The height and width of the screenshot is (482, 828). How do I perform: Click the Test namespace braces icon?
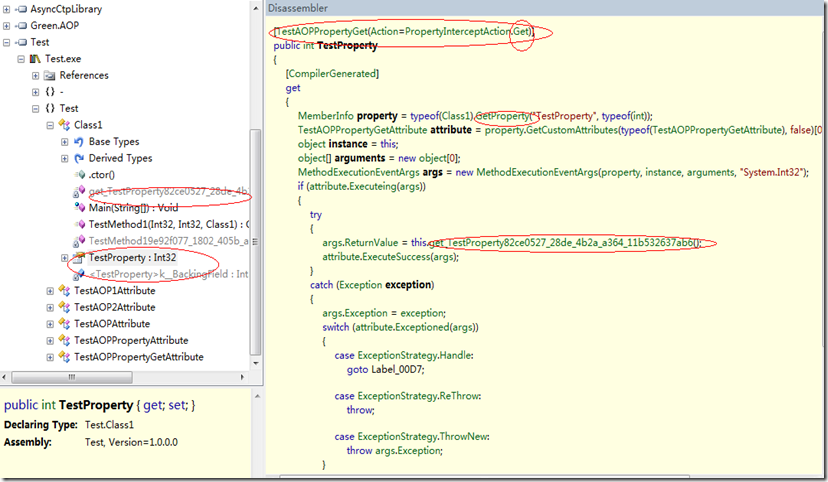(x=50, y=108)
